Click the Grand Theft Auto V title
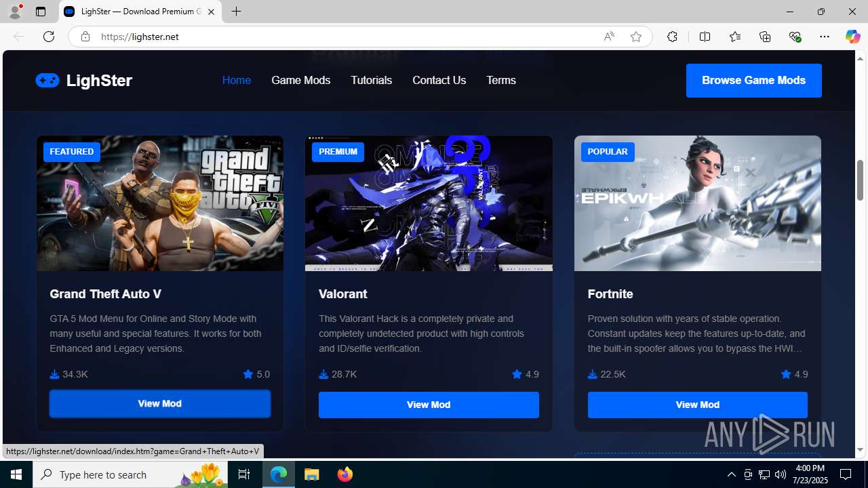The height and width of the screenshot is (488, 868). coord(105,294)
